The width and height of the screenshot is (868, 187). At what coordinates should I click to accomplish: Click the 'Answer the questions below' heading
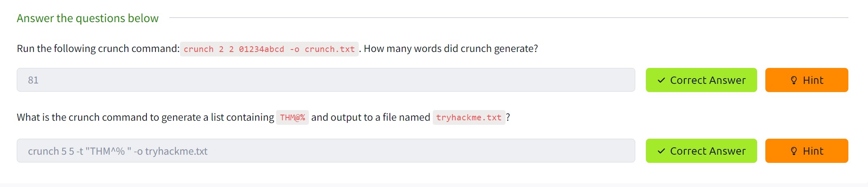88,18
